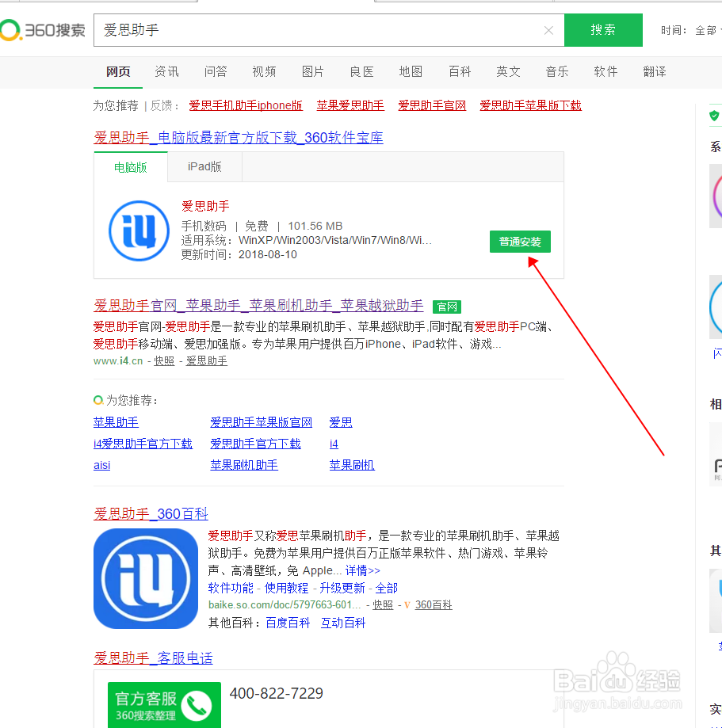
Task: Click the phone number 400-822-7229
Action: click(277, 693)
